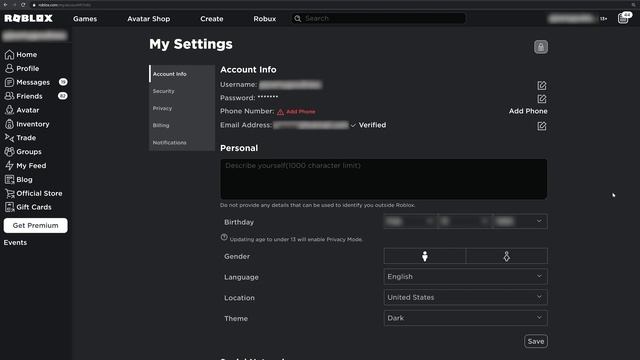Open the Theme dropdown showing Dark
640x360 pixels.
tap(465, 318)
